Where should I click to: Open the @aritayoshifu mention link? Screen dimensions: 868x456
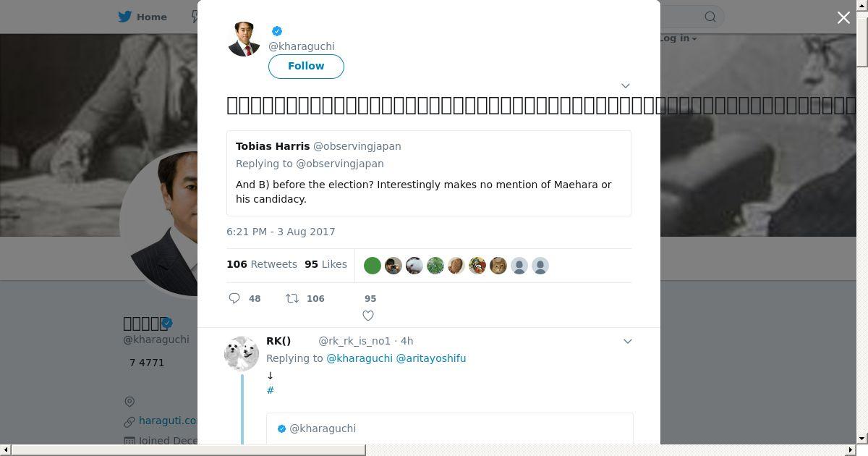[x=431, y=358]
